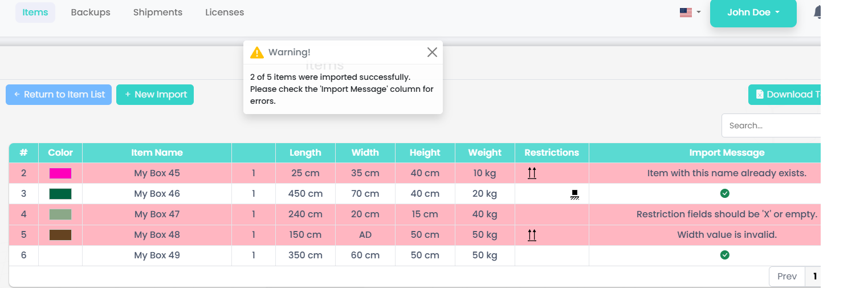The width and height of the screenshot is (868, 288).
Task: Switch to the Items tab
Action: tap(35, 13)
